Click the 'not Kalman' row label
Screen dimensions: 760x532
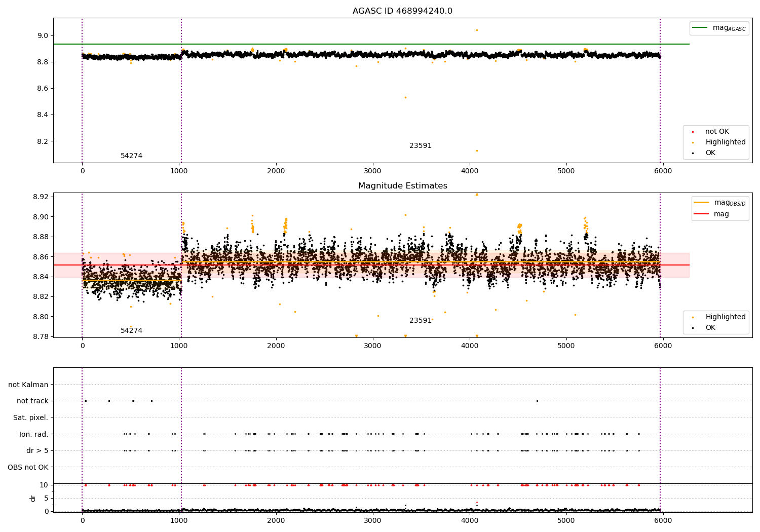click(x=28, y=385)
